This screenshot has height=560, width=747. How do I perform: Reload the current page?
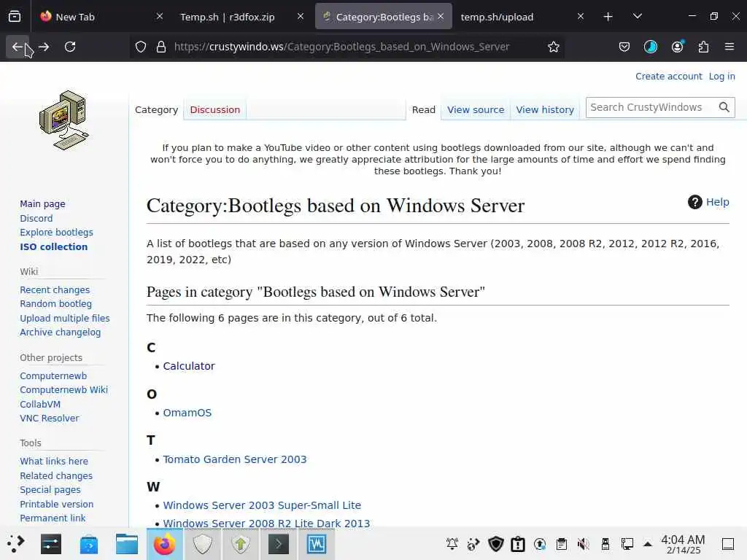click(70, 47)
